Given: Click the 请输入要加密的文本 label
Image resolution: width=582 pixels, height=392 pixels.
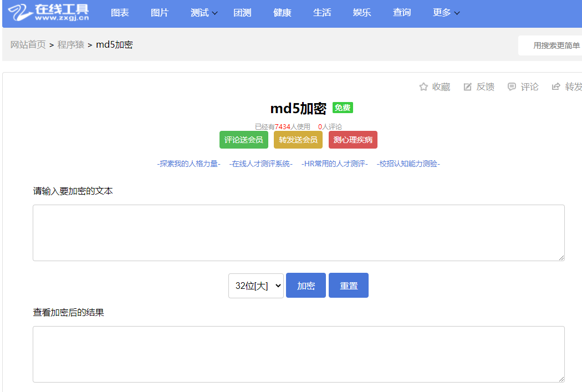Looking at the screenshot, I should pos(73,191).
